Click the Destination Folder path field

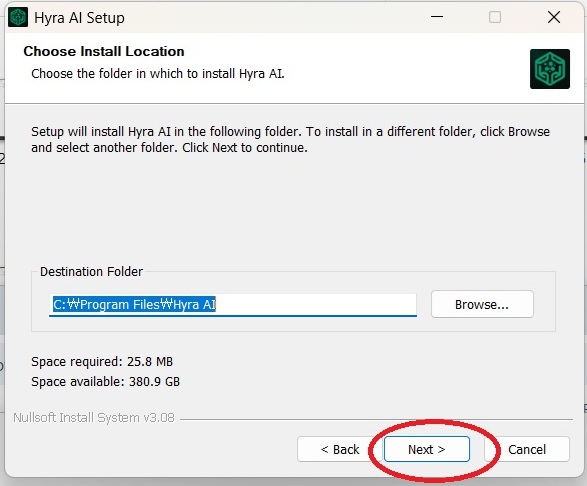pyautogui.click(x=233, y=305)
